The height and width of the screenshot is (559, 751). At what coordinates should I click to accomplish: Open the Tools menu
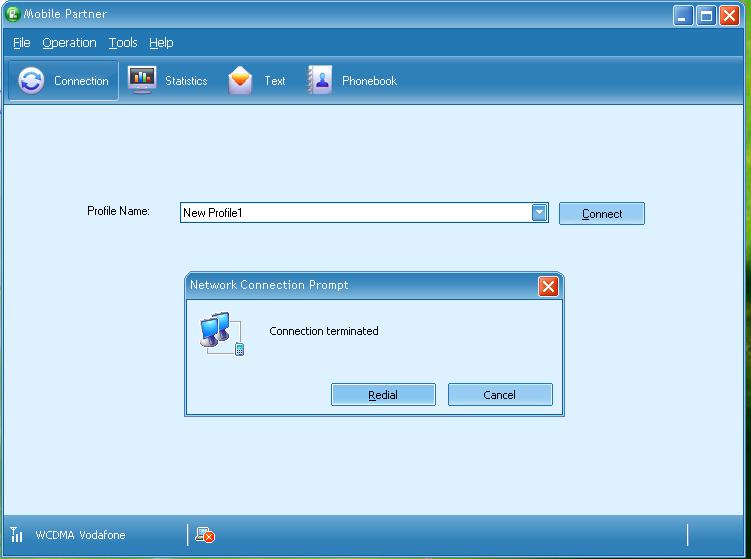123,43
